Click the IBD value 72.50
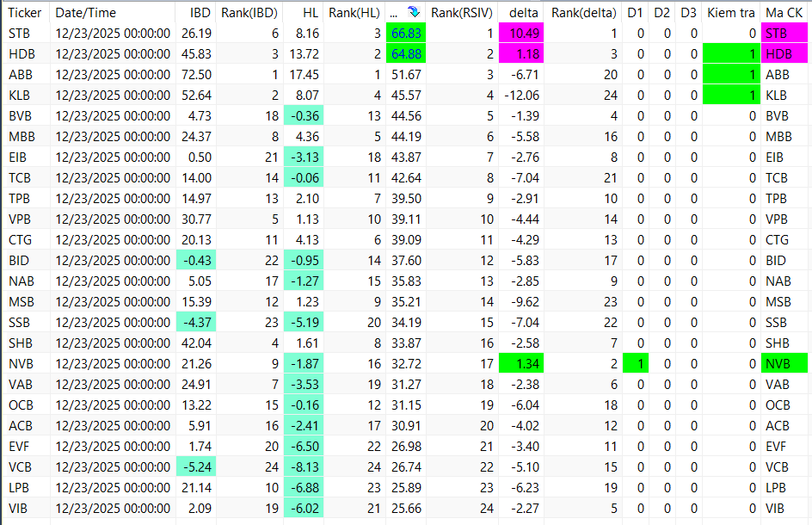 [196, 75]
